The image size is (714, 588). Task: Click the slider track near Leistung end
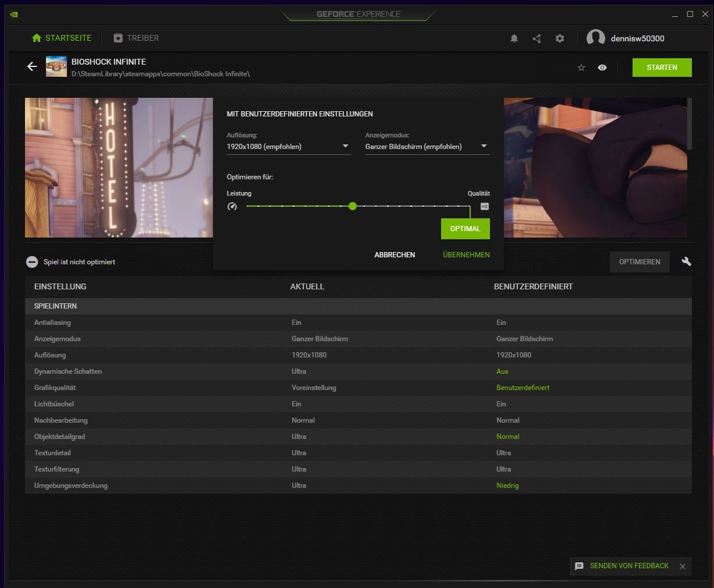(253, 206)
